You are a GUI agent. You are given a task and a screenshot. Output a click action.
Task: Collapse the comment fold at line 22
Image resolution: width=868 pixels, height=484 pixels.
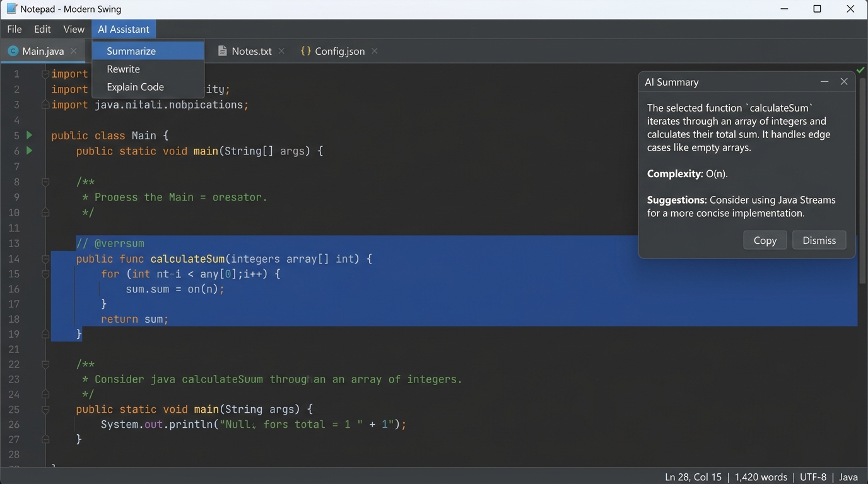click(45, 364)
